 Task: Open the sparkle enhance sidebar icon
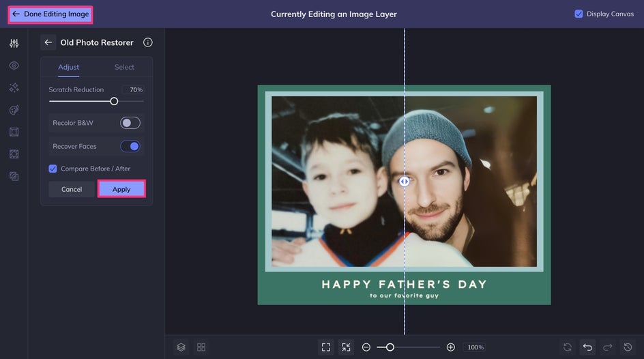pyautogui.click(x=14, y=87)
